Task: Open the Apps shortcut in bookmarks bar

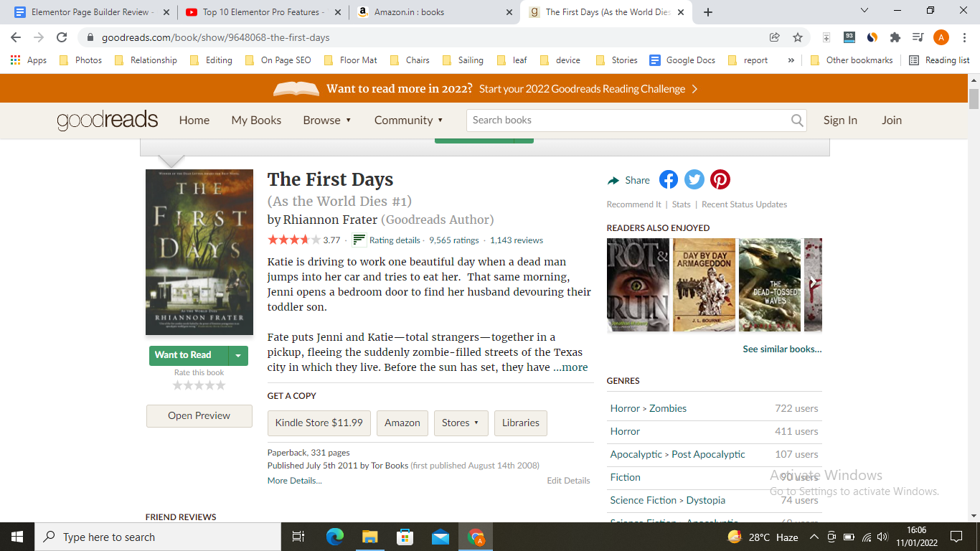Action: pos(29,60)
